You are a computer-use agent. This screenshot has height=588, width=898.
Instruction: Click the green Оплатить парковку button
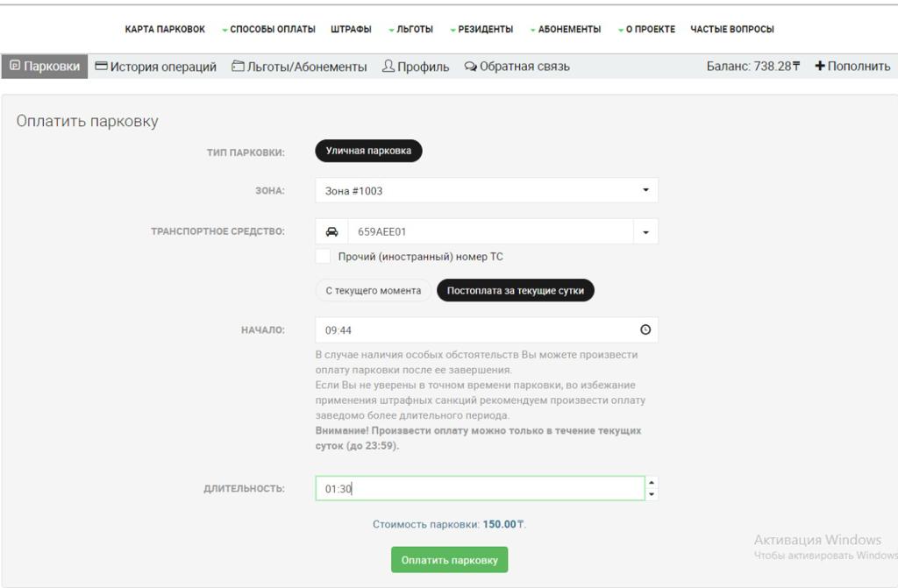[x=450, y=560]
